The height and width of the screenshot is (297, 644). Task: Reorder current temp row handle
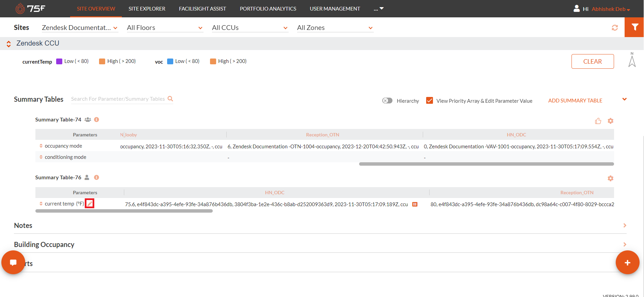41,204
